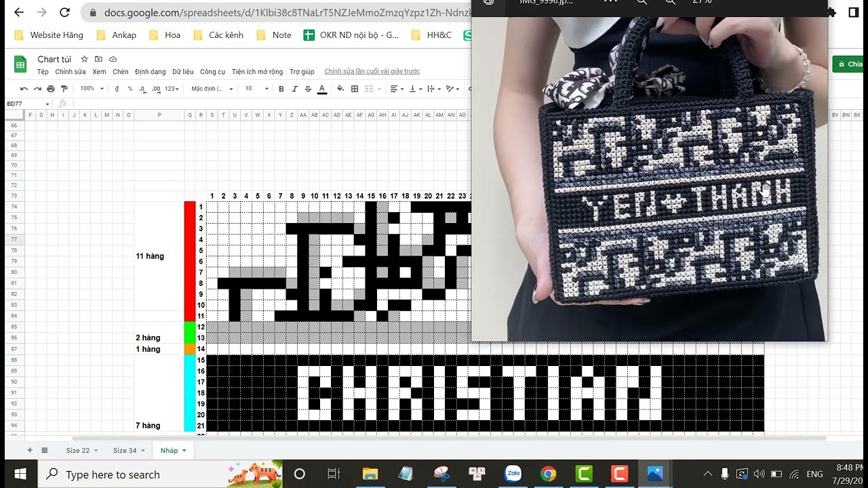Image resolution: width=868 pixels, height=488 pixels.
Task: Open the text color picker
Action: (x=322, y=89)
